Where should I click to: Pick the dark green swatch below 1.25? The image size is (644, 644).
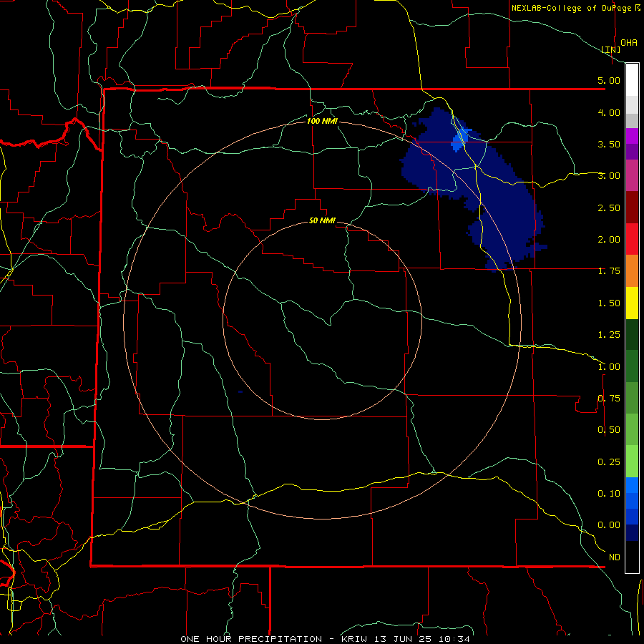pyautogui.click(x=632, y=335)
